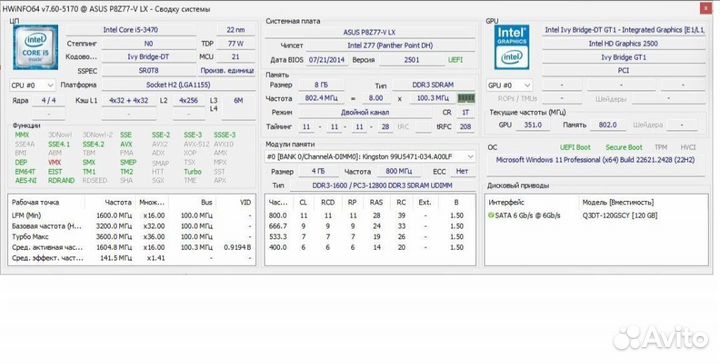The image size is (720, 363).
Task: Click the Intel Core i5-3470 name field
Action: 130,30
